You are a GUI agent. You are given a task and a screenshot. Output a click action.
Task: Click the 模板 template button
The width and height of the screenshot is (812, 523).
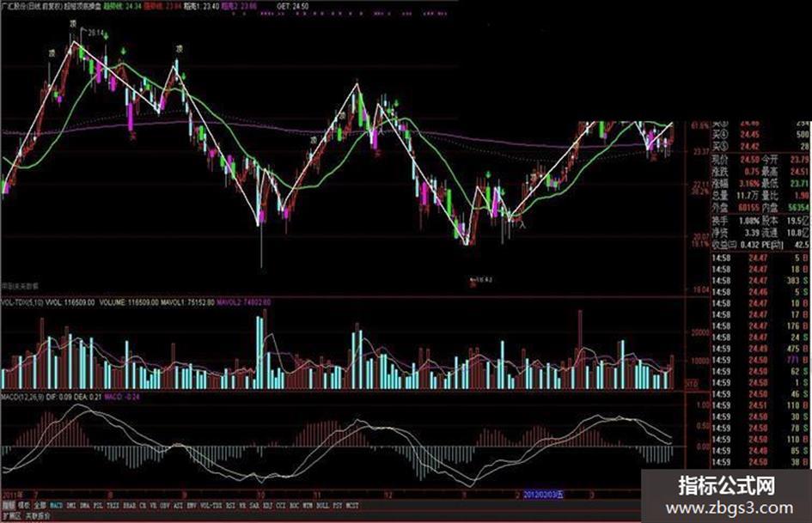(24, 505)
